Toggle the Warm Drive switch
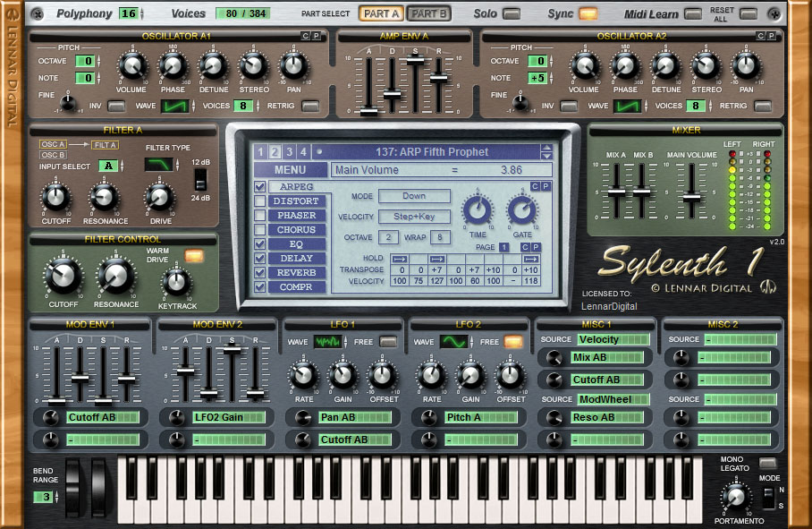Viewport: 812px width, 529px height. coord(194,256)
